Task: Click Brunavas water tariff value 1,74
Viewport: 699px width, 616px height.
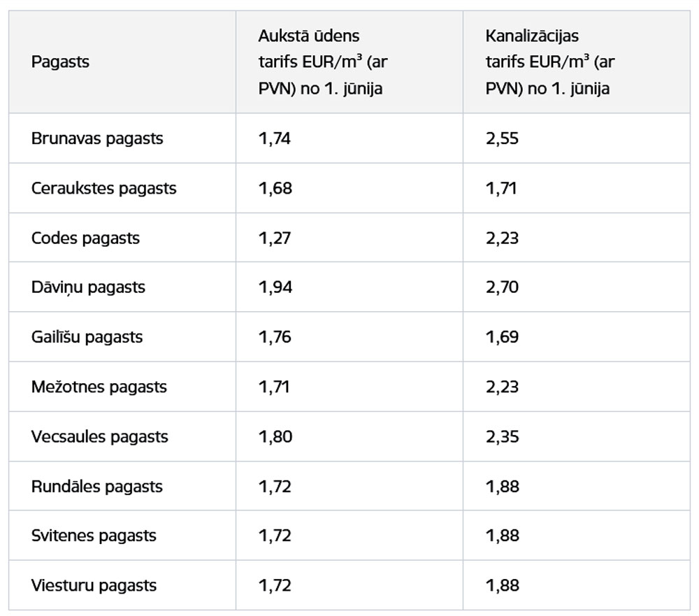Action: click(x=274, y=138)
